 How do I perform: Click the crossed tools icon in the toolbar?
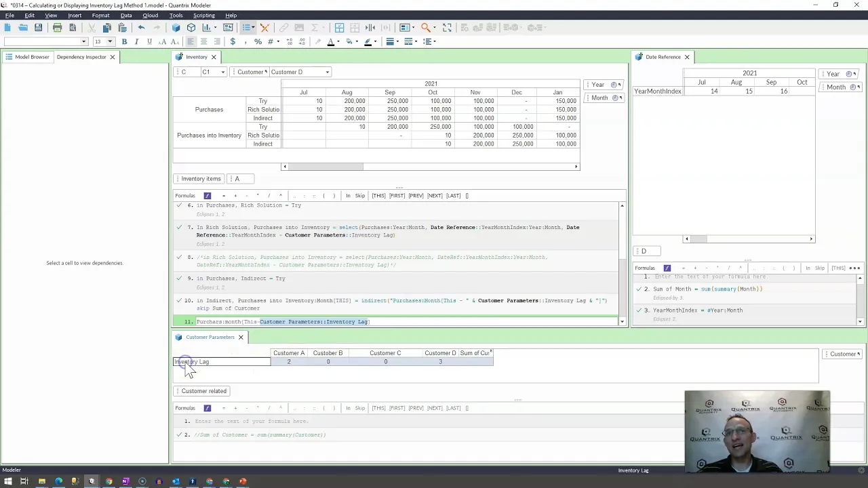coord(265,28)
